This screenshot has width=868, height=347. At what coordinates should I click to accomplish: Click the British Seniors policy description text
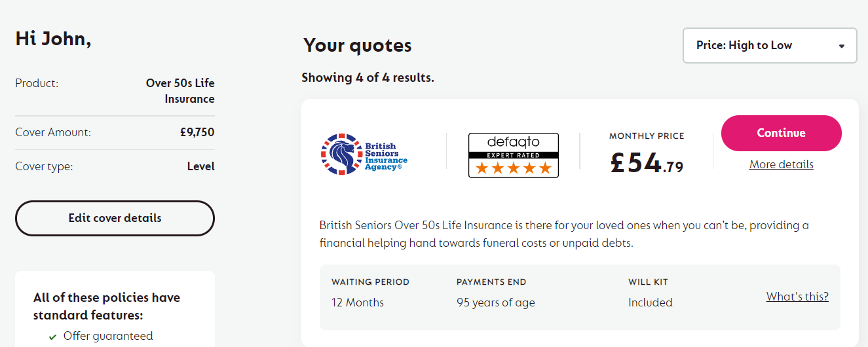click(564, 234)
